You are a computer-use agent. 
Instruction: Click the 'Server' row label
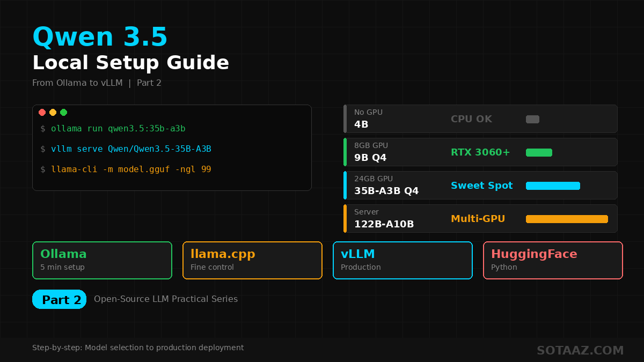pyautogui.click(x=367, y=212)
